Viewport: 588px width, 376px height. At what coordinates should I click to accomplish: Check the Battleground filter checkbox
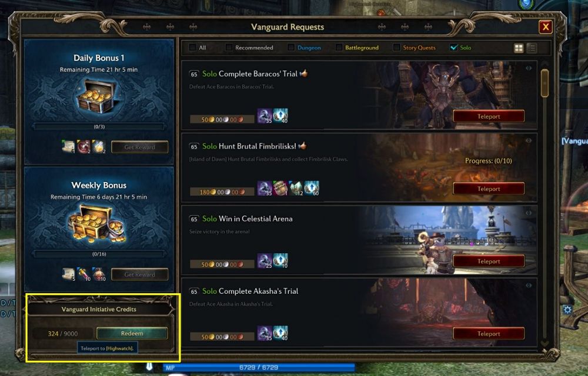(339, 48)
